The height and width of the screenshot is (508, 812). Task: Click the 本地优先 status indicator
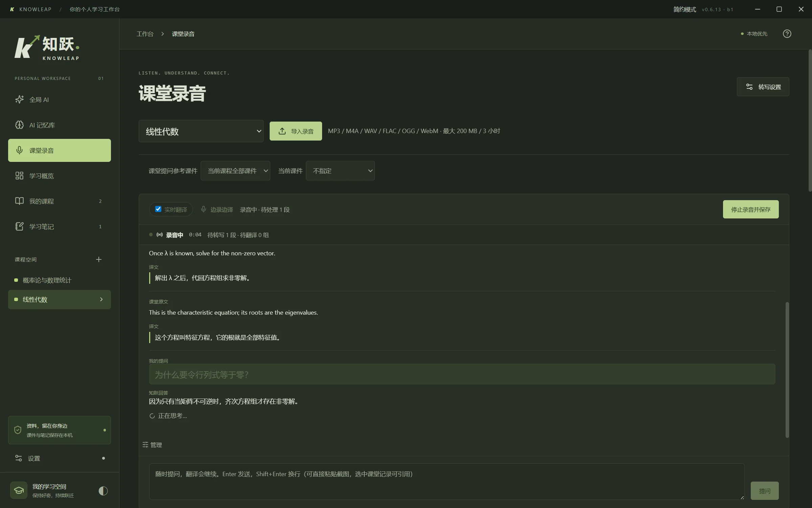pyautogui.click(x=754, y=34)
